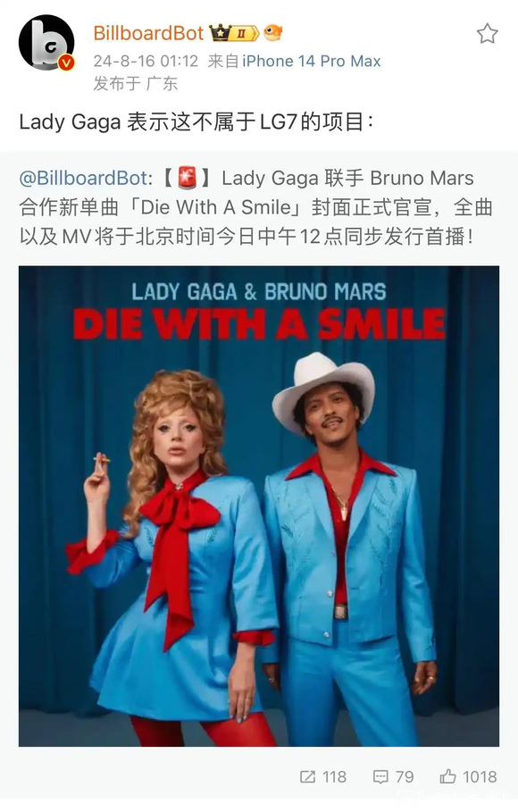Viewport: 518px width, 812px height.
Task: Click the red siren emoji
Action: (187, 178)
